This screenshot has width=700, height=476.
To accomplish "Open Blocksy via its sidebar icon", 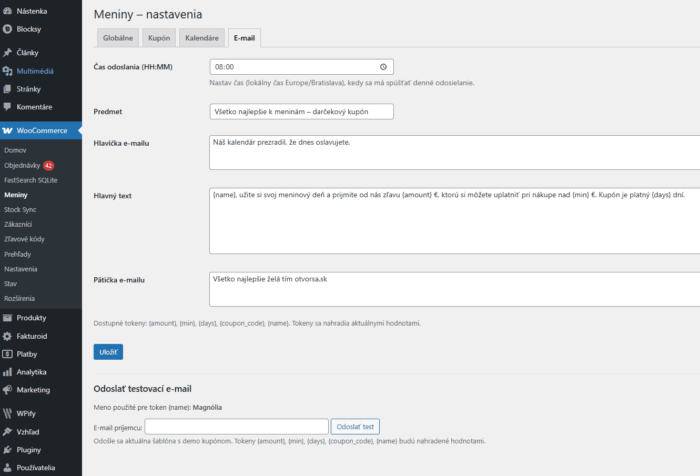I will click(x=8, y=29).
